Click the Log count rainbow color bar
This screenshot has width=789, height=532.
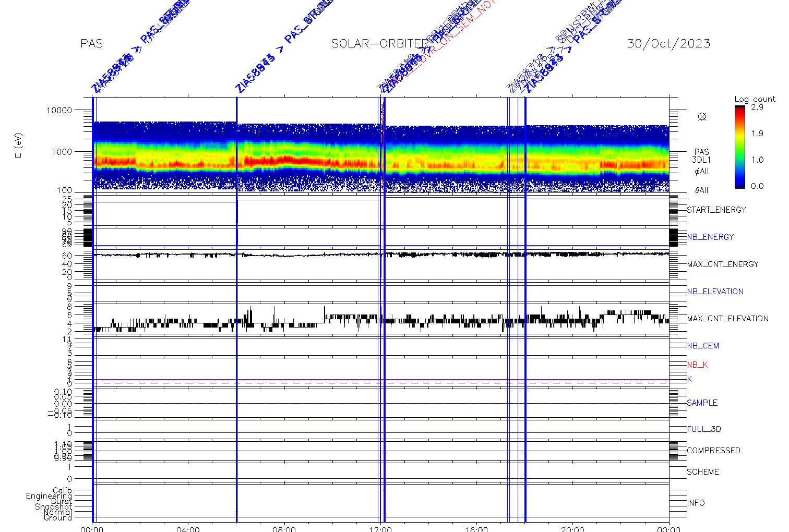(x=739, y=147)
